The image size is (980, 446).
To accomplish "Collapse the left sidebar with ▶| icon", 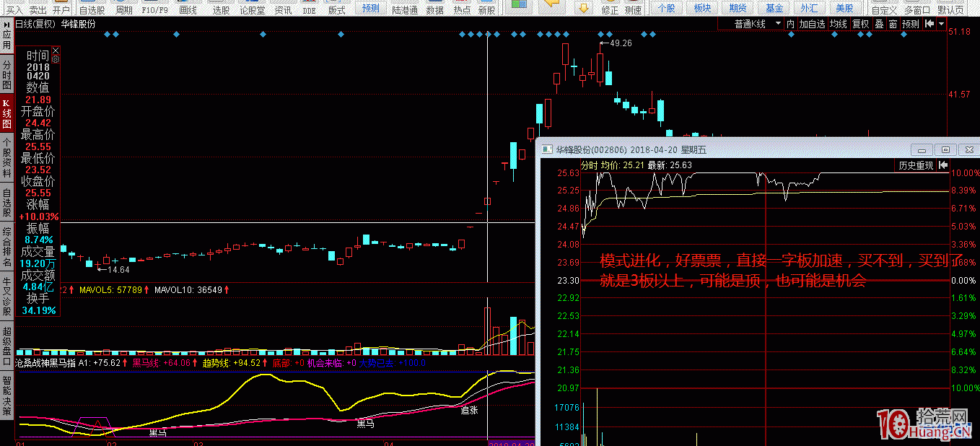I will [6, 24].
